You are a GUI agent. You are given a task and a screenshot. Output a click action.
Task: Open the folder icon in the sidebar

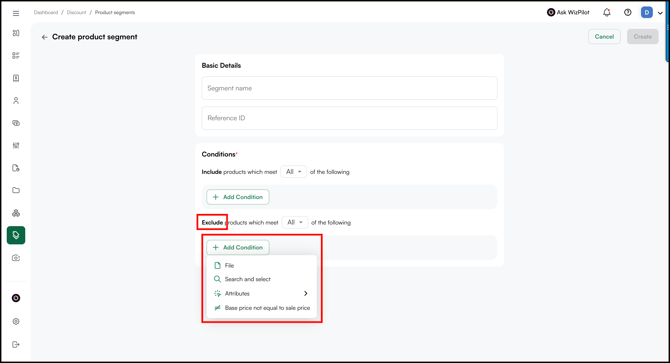[16, 190]
